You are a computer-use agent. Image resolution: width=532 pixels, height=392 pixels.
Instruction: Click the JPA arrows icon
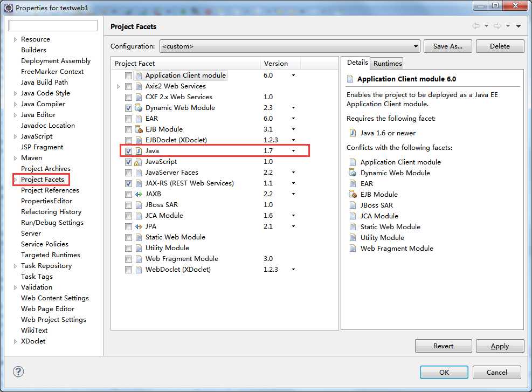click(139, 226)
